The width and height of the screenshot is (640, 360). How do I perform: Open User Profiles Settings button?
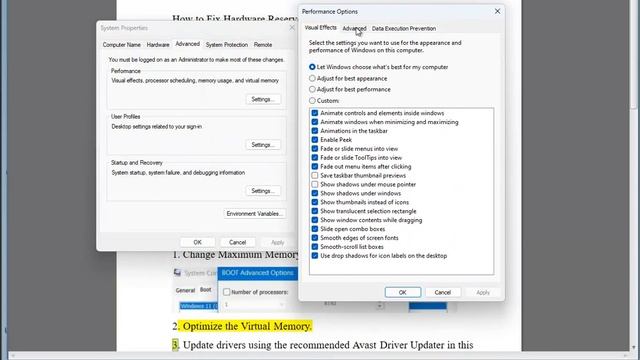263,145
